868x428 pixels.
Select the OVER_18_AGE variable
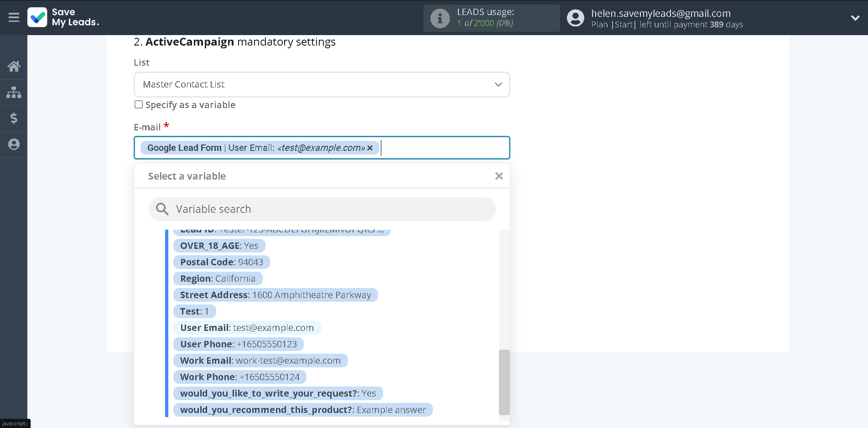click(x=219, y=246)
